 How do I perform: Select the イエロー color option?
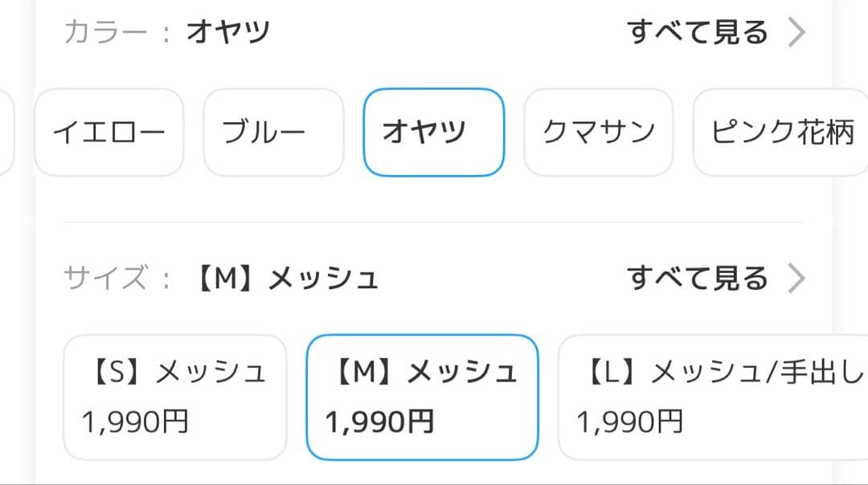point(109,132)
